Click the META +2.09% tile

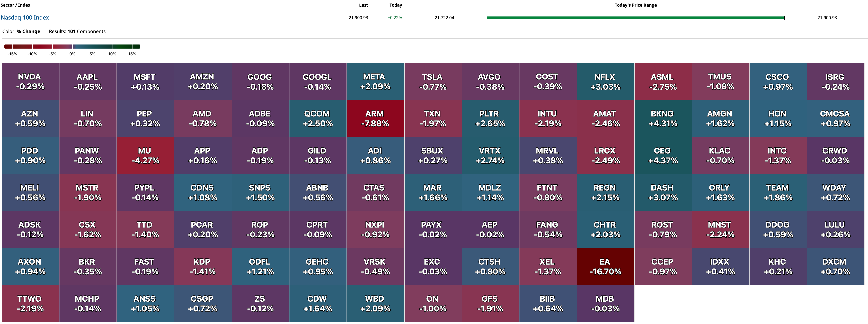pyautogui.click(x=375, y=82)
